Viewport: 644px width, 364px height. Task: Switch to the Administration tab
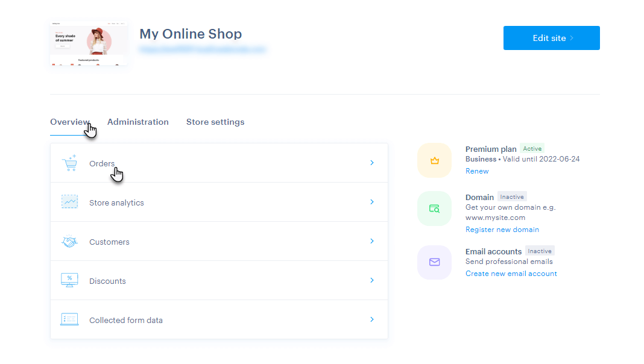[x=137, y=122]
